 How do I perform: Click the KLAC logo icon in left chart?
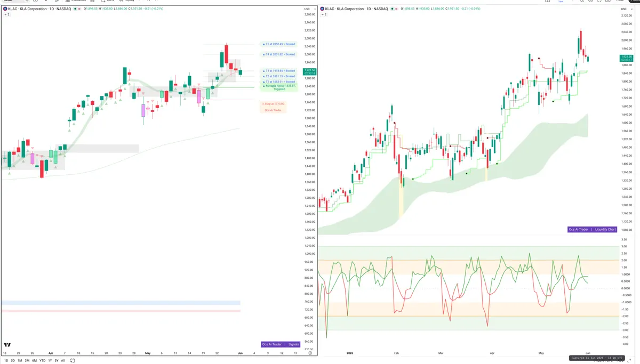tap(6, 9)
